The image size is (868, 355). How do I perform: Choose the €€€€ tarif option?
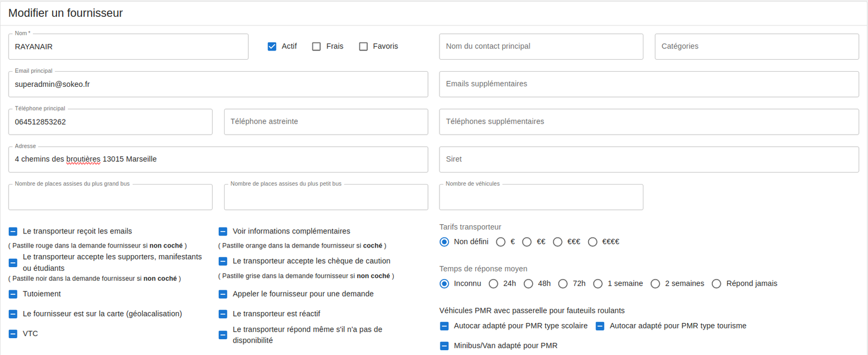pyautogui.click(x=592, y=242)
